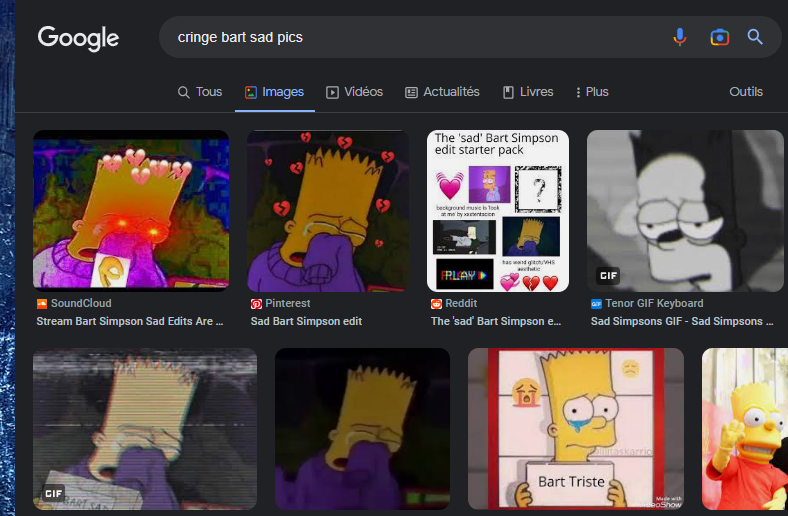
Task: Click the three-dot icon beside Plus
Action: click(x=578, y=92)
